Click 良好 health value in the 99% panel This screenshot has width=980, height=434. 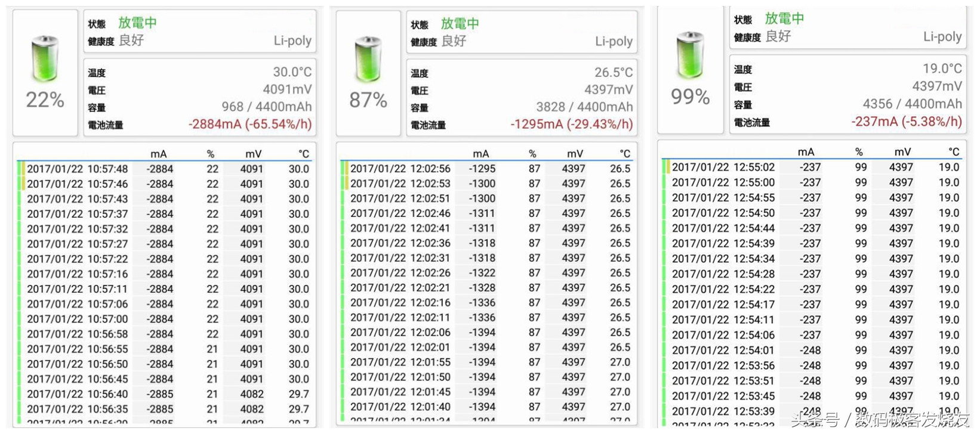tap(778, 36)
